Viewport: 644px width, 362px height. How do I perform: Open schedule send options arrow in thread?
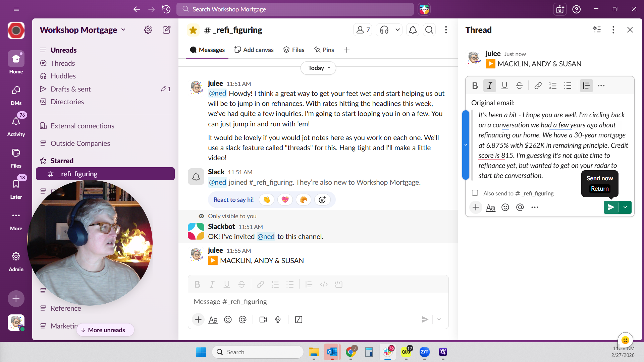625,207
